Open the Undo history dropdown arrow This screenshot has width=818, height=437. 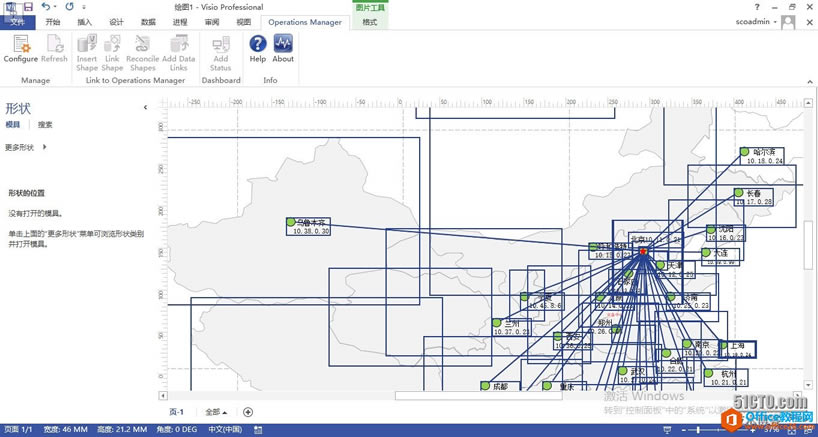tap(55, 7)
